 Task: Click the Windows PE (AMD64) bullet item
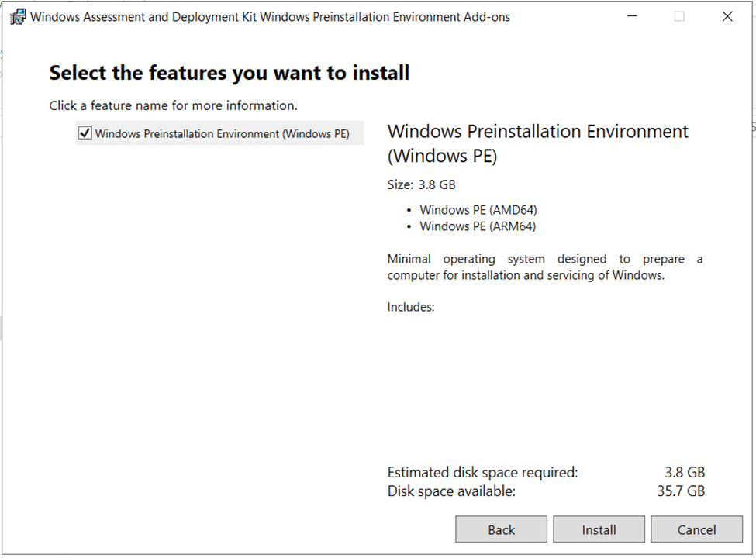pyautogui.click(x=478, y=210)
